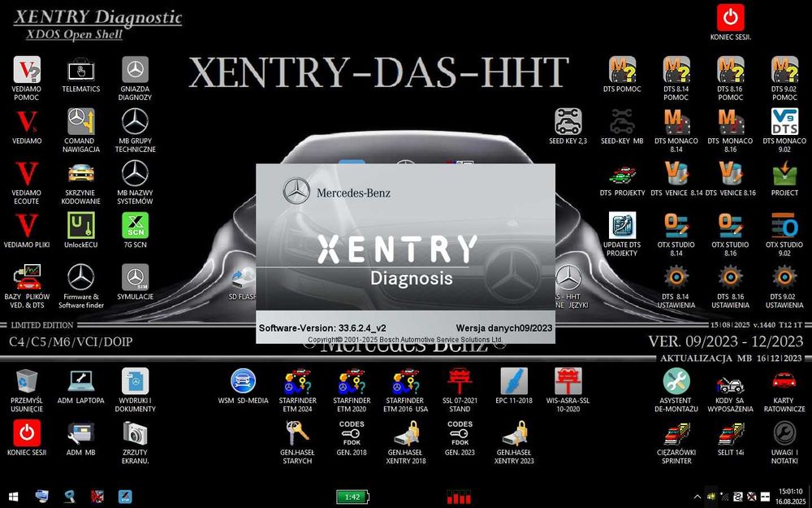The width and height of the screenshot is (812, 508).
Task: Open the DTS POMOC help icon
Action: [622, 70]
